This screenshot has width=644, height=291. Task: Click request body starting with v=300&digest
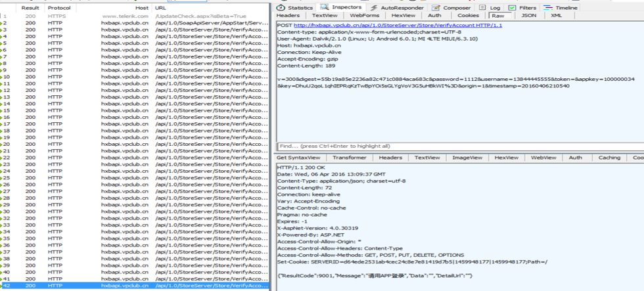point(456,83)
